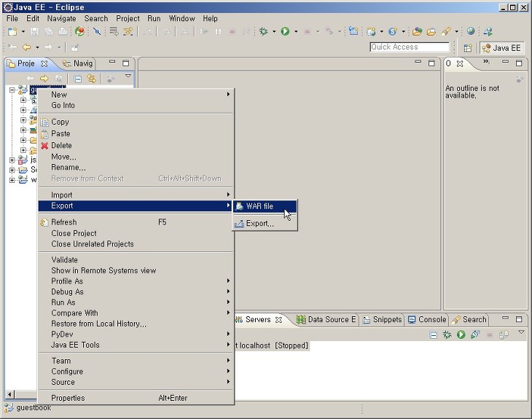Click the Debug bug icon in main toolbar
Viewport: 532px width, 419px height.
pyautogui.click(x=264, y=31)
